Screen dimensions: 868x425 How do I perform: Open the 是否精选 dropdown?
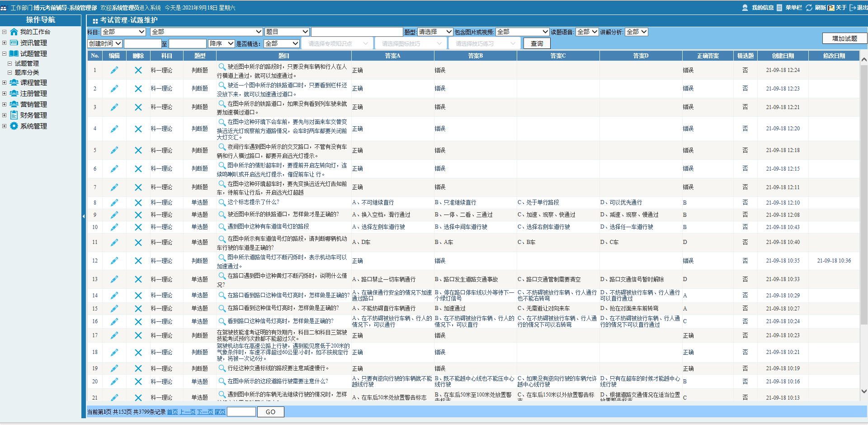[x=282, y=43]
